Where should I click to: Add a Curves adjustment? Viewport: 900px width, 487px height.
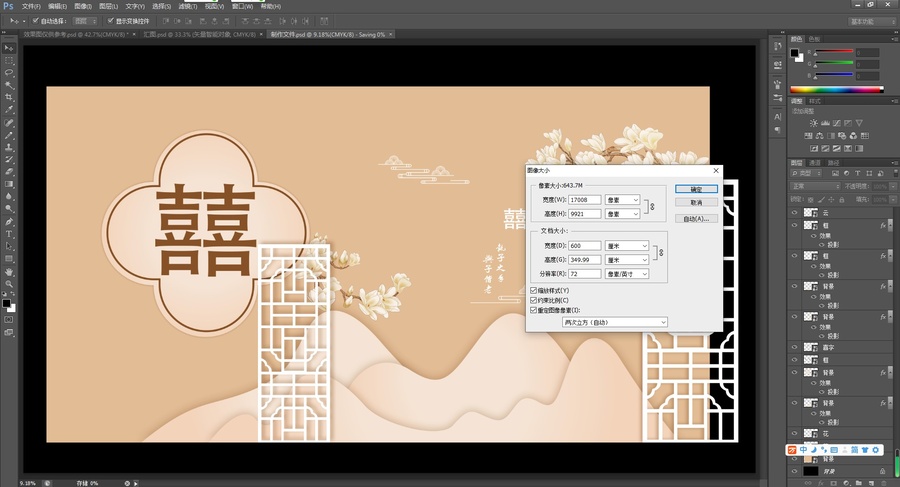[x=836, y=123]
